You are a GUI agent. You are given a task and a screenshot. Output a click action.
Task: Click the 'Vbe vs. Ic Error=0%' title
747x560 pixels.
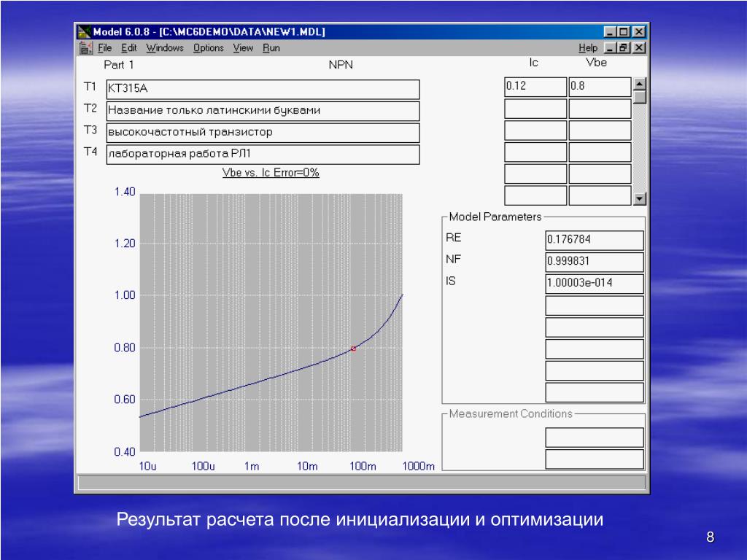click(x=271, y=173)
